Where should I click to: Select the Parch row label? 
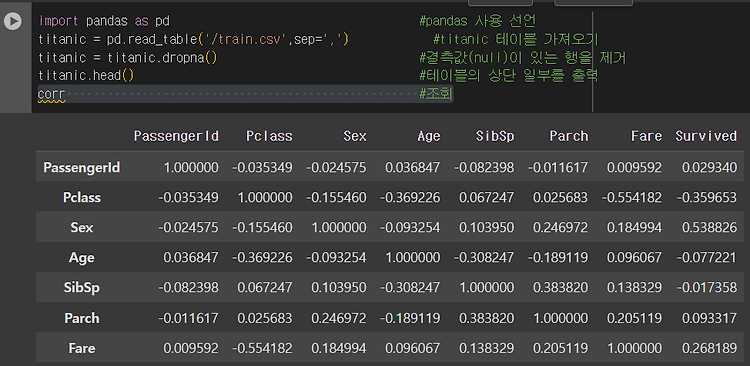click(x=82, y=318)
